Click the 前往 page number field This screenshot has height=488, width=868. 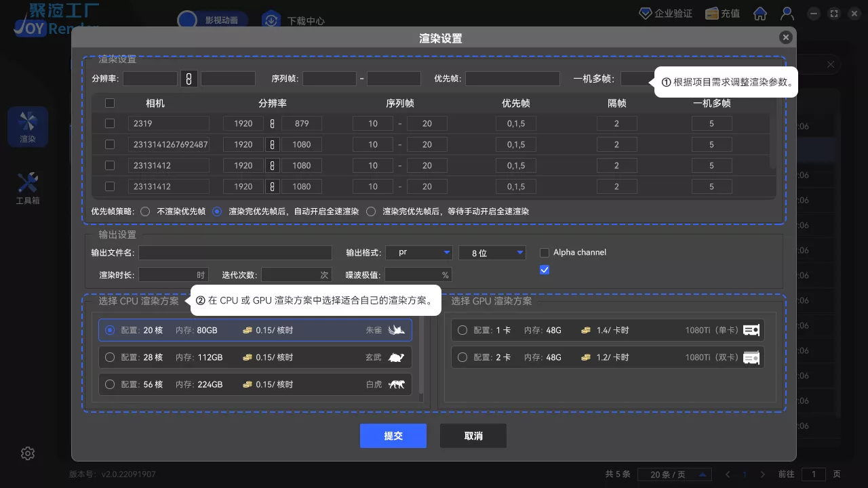[x=814, y=474]
